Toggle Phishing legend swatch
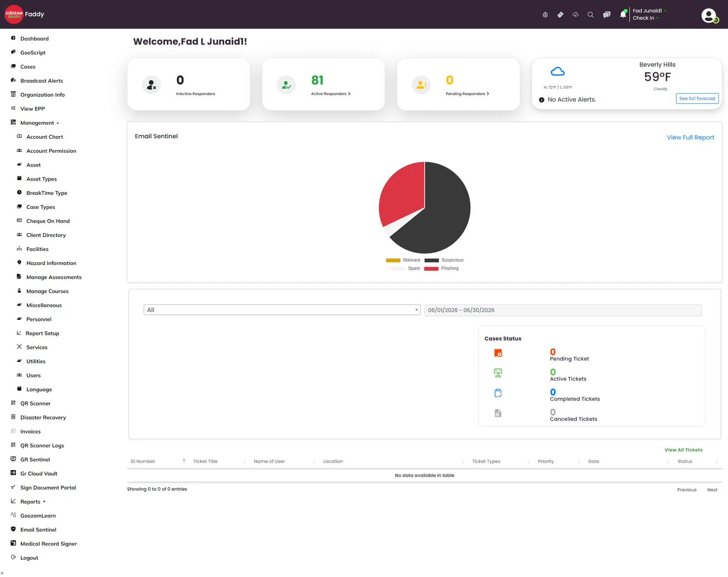 coord(431,268)
